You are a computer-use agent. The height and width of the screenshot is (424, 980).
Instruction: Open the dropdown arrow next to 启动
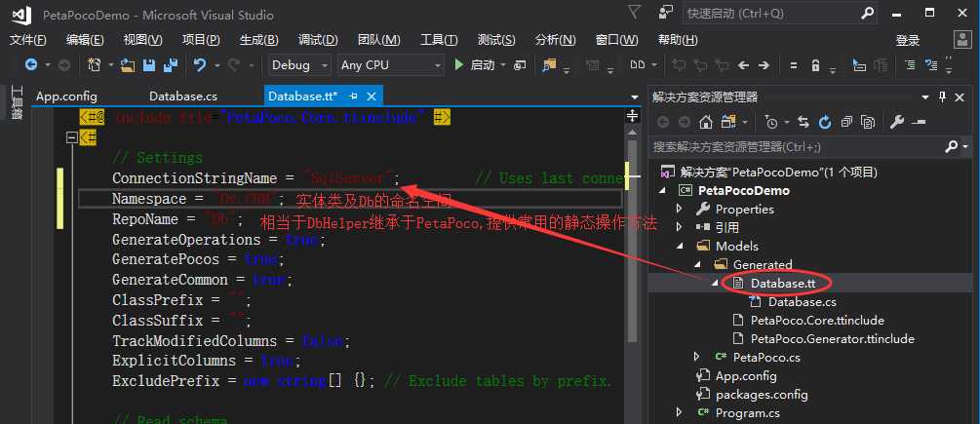[503, 65]
